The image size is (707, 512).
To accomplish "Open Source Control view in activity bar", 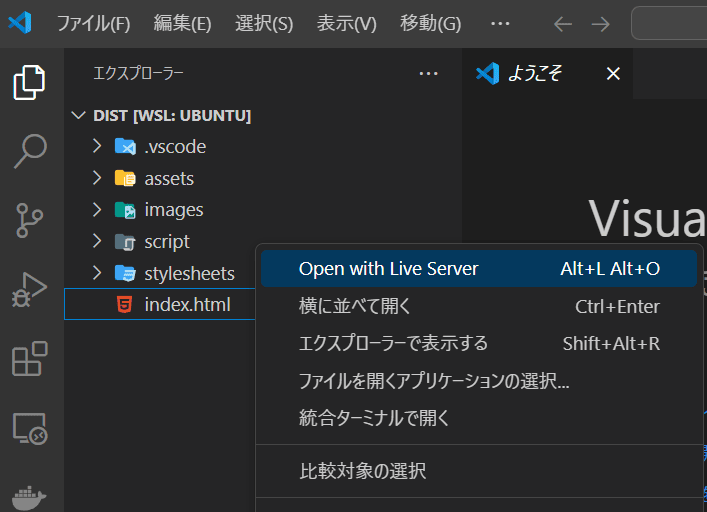I will pos(29,220).
